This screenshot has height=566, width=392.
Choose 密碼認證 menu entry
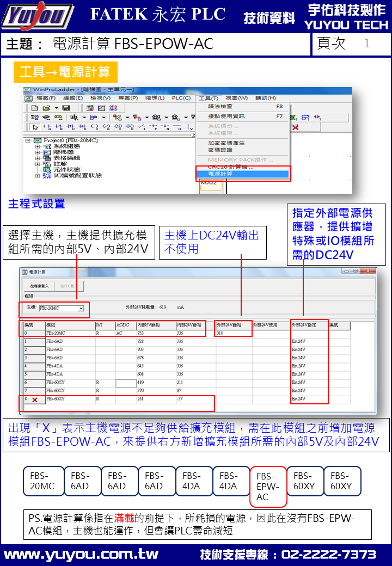click(x=243, y=150)
